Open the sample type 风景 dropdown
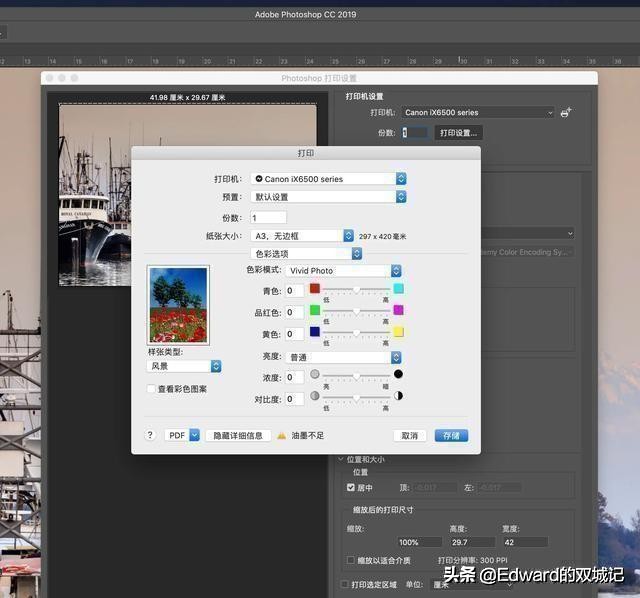Screen dimensions: 640x598 pyautogui.click(x=184, y=366)
